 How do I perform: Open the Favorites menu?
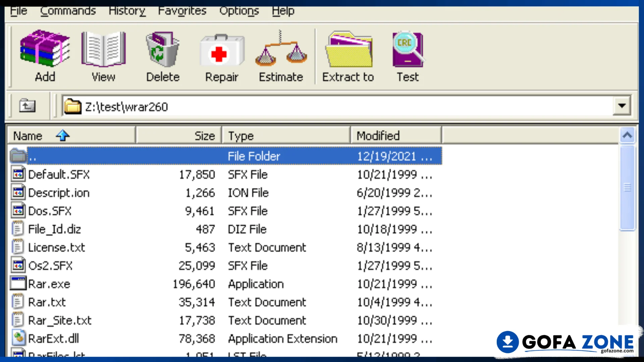point(182,11)
